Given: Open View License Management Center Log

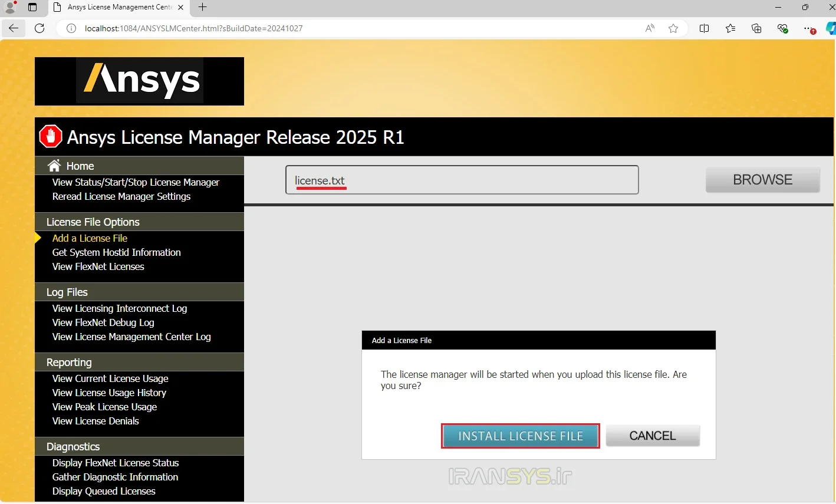Looking at the screenshot, I should tap(131, 337).
